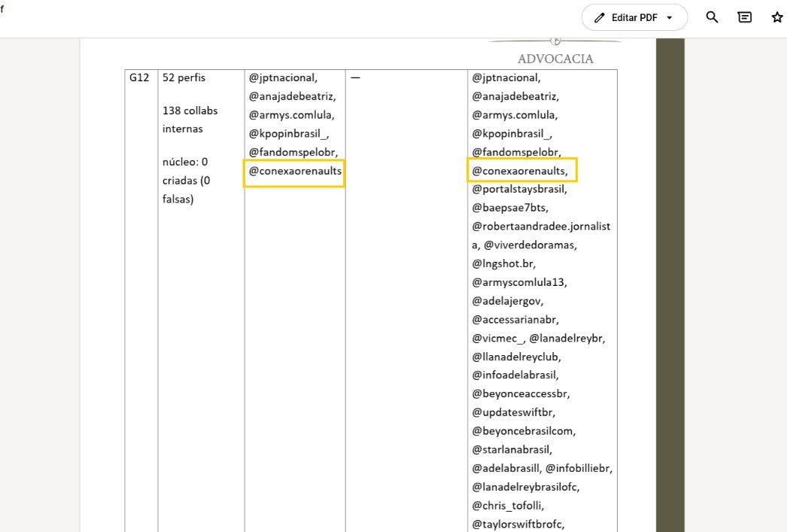Click the @viverdedoramas entry
The image size is (787, 532).
(530, 245)
